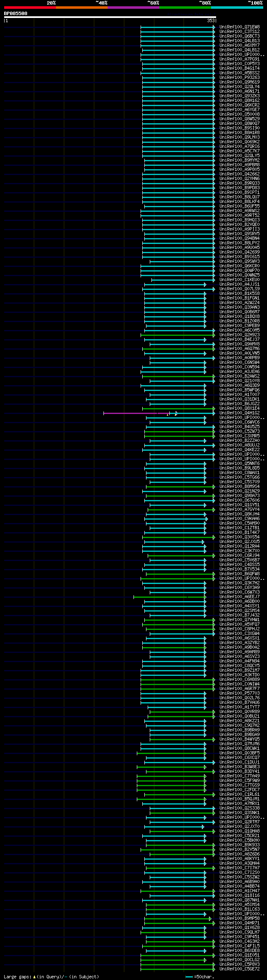Click the cyan ~100% identity legend segment
The width and height of the screenshot is (267, 980).
point(237,8)
